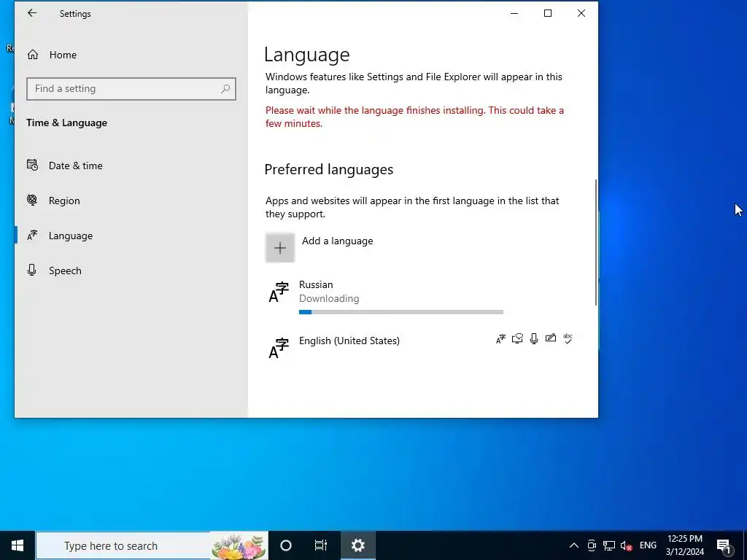Open Region settings
The height and width of the screenshot is (560, 747).
coord(131,201)
